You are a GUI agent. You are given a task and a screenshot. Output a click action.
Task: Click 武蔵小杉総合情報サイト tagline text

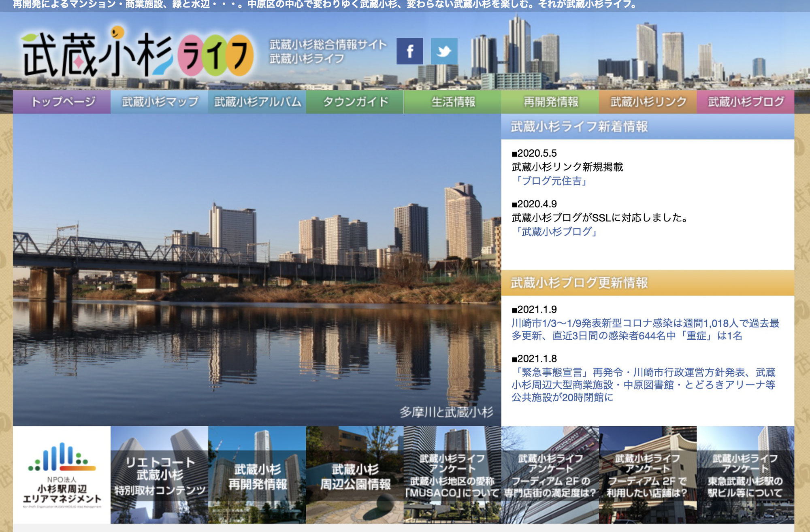(328, 45)
